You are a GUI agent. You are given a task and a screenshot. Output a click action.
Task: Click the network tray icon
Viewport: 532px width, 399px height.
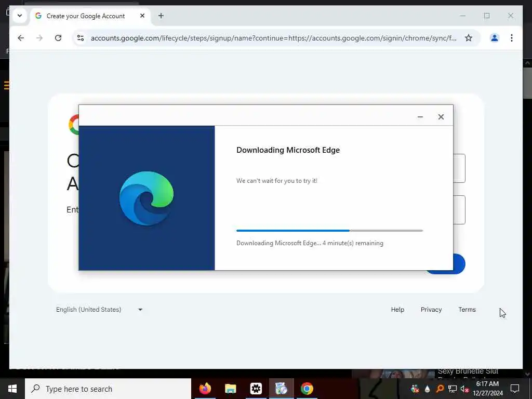pyautogui.click(x=453, y=389)
